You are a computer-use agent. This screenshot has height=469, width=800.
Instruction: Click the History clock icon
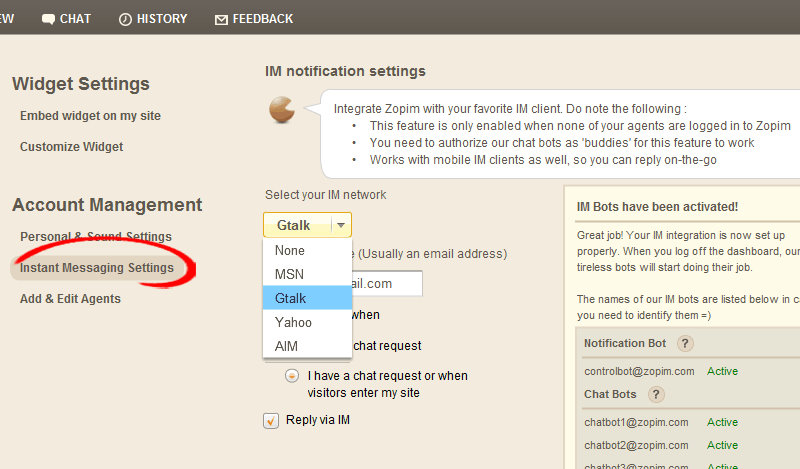coord(125,19)
